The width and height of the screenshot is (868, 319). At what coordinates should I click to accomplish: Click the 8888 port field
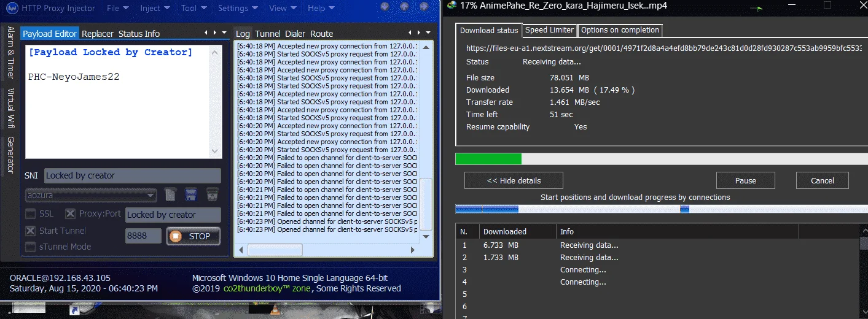pos(143,236)
